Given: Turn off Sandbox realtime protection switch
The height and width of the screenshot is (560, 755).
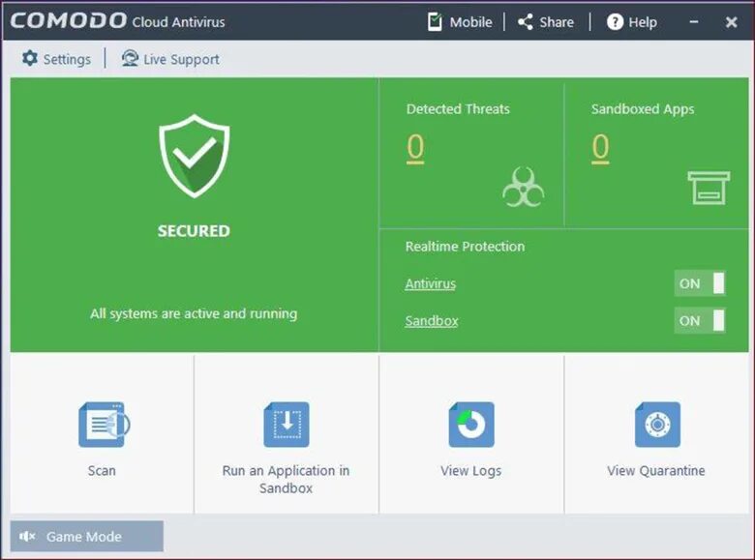Looking at the screenshot, I should (700, 320).
